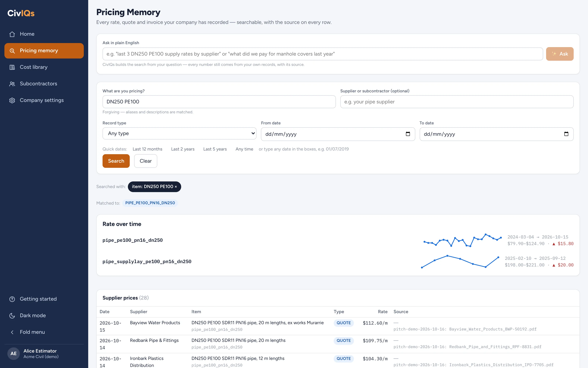Click the Clear button
This screenshot has height=368, width=588.
(x=146, y=161)
